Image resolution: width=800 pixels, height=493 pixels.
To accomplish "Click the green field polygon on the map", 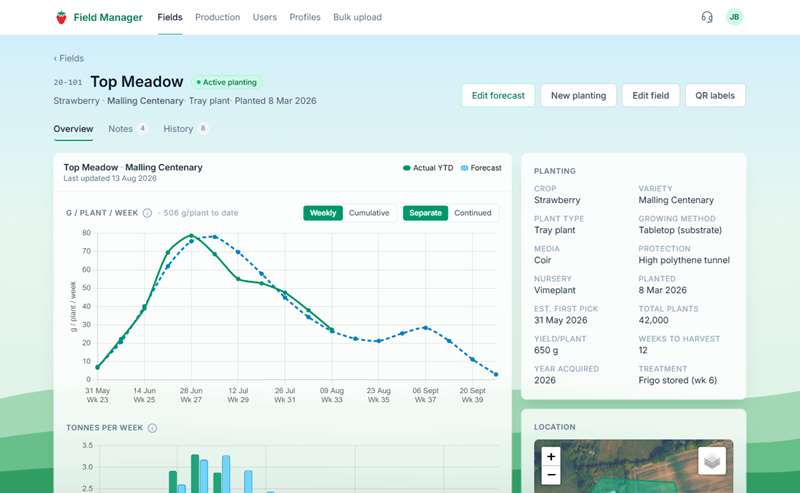I will pyautogui.click(x=633, y=486).
